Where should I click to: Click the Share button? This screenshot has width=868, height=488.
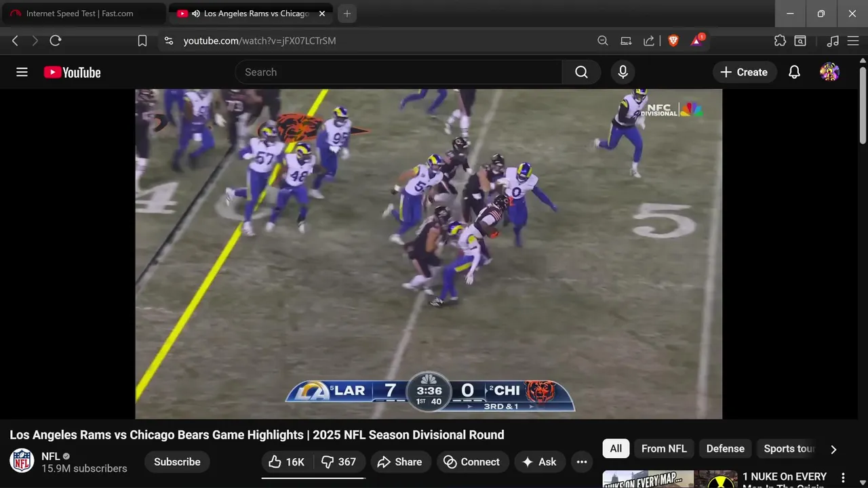pos(400,462)
